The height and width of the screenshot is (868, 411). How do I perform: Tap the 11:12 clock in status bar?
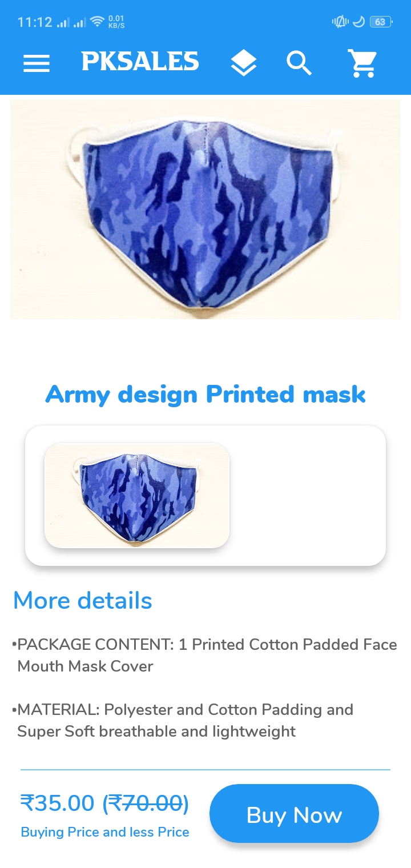[x=35, y=22]
